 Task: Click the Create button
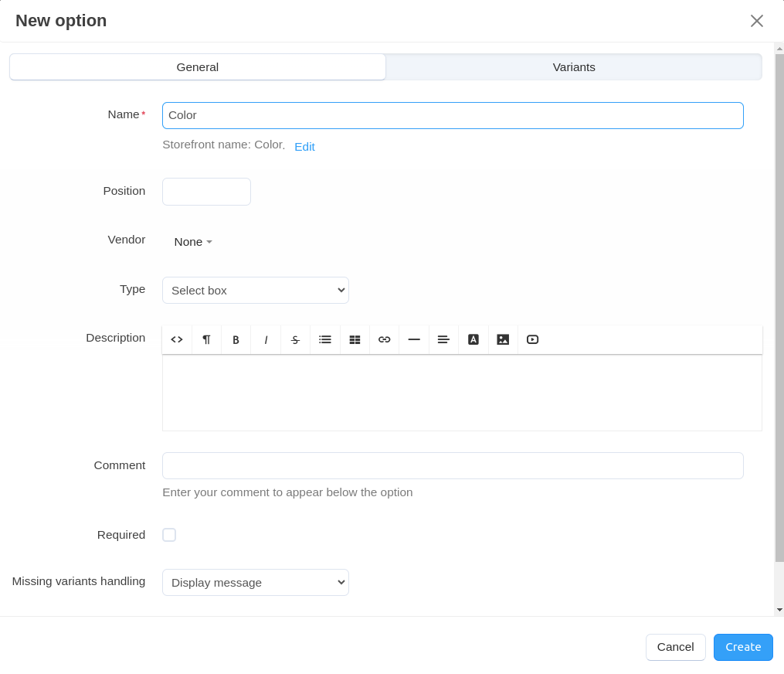coord(743,647)
